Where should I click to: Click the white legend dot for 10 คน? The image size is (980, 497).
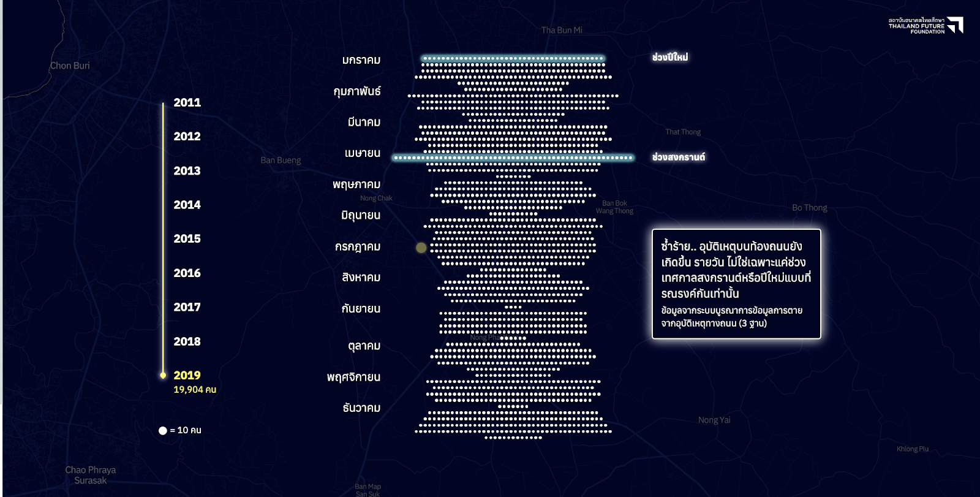[163, 431]
